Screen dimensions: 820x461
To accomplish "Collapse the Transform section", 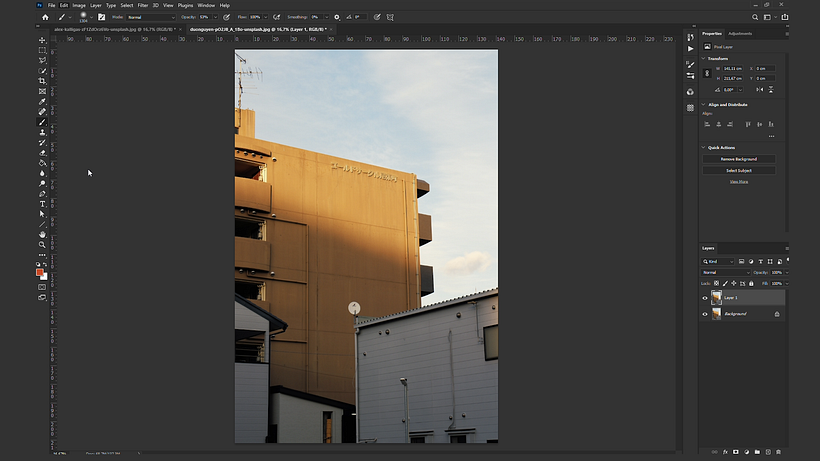I will click(703, 59).
